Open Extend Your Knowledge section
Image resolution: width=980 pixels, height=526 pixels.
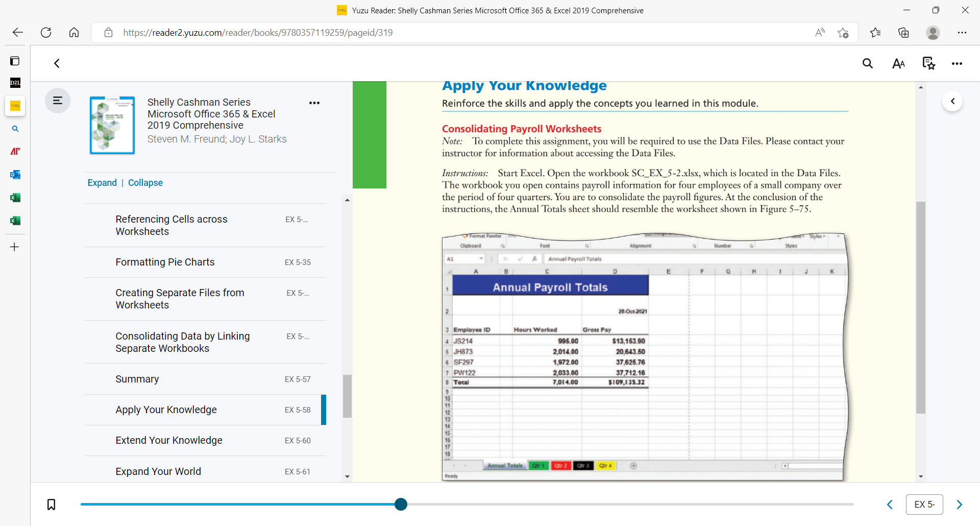[x=205, y=440]
